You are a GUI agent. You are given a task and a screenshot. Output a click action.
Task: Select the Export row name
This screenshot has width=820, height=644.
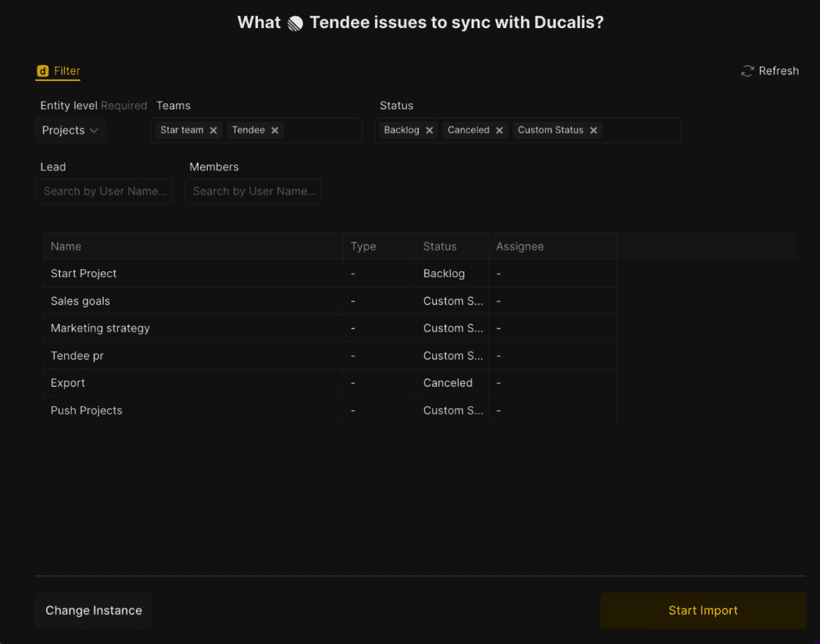click(68, 383)
